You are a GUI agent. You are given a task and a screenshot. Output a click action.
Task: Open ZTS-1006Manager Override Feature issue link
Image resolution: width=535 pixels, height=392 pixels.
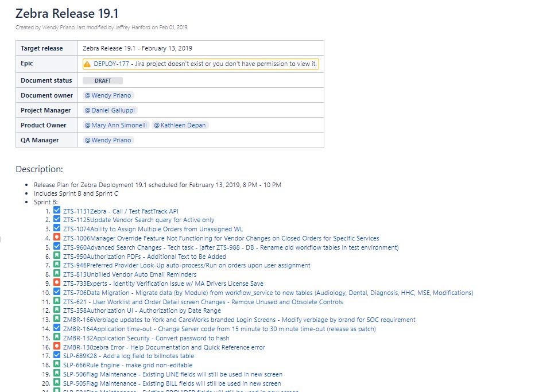pos(221,238)
